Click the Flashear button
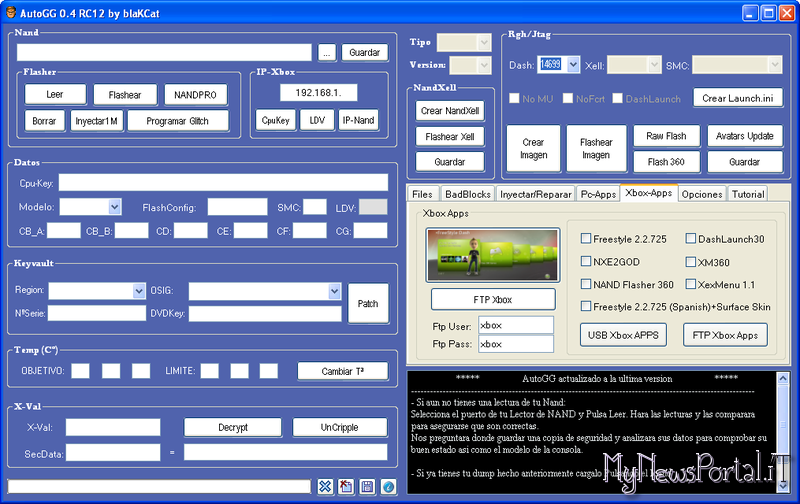 tap(125, 95)
